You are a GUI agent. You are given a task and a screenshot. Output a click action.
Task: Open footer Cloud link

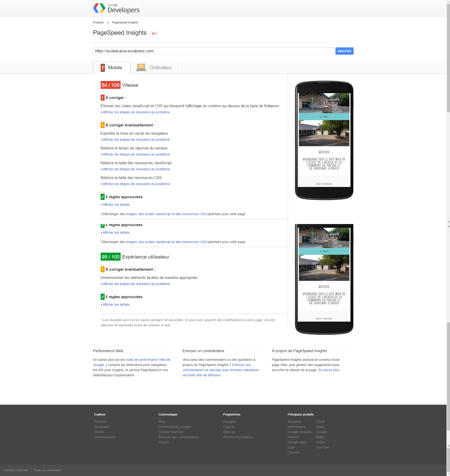click(x=320, y=422)
